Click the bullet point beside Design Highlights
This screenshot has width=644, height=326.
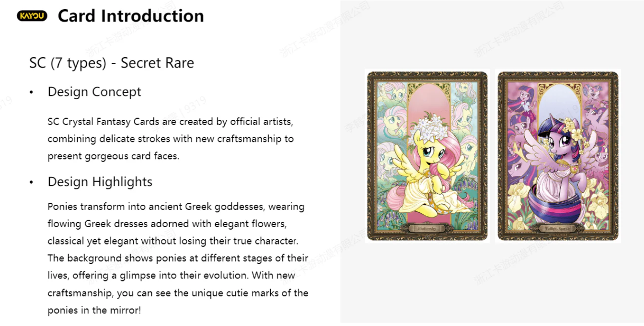32,182
